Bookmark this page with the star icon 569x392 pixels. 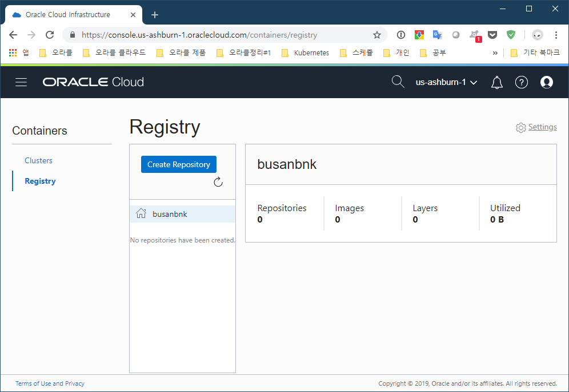(x=376, y=35)
